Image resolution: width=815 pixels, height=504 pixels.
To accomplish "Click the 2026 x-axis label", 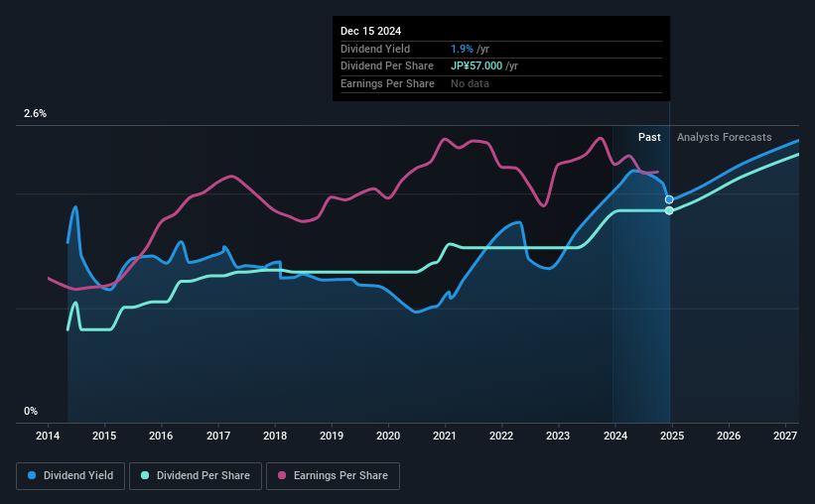I will point(729,436).
